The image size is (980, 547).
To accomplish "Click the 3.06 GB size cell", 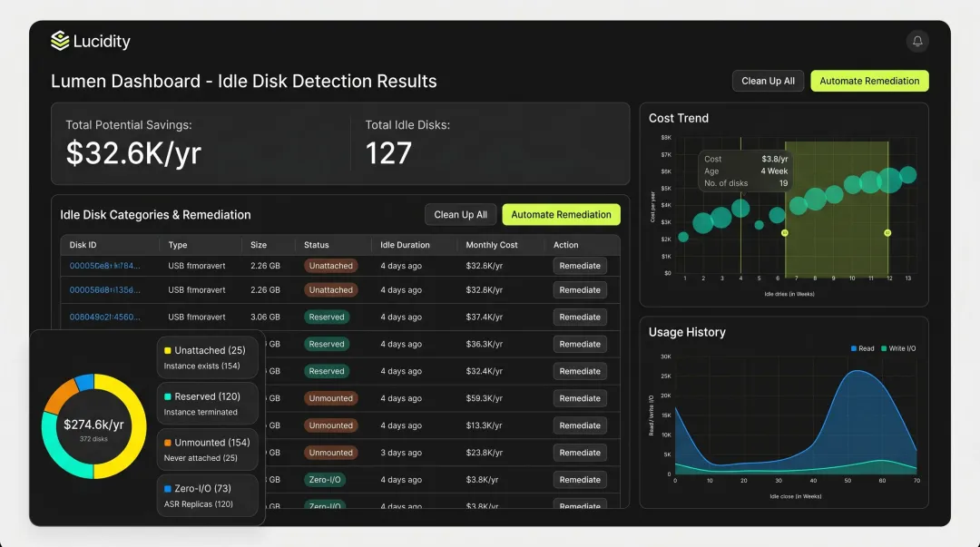I will 265,317.
